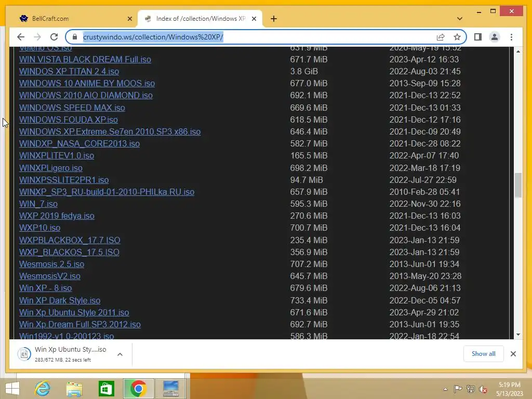Click Win1992-v1.0-200123.iso link
The image size is (532, 399).
pos(66,336)
